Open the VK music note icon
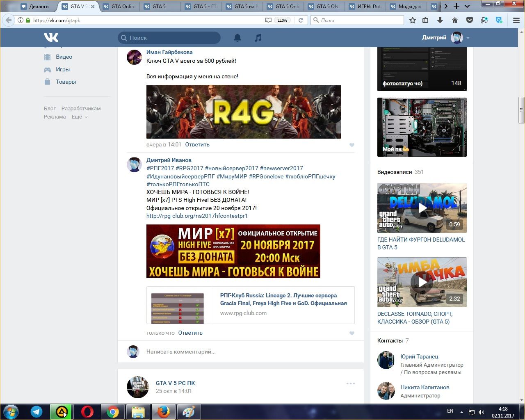This screenshot has height=420, width=525. pyautogui.click(x=258, y=38)
